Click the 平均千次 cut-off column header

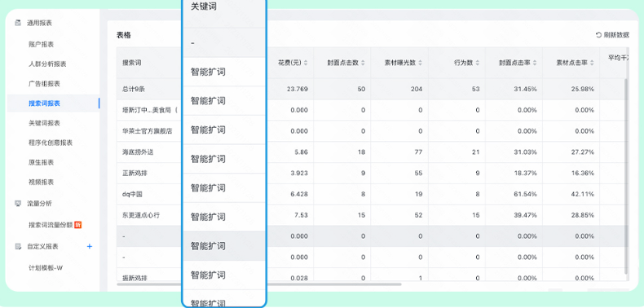click(x=619, y=59)
